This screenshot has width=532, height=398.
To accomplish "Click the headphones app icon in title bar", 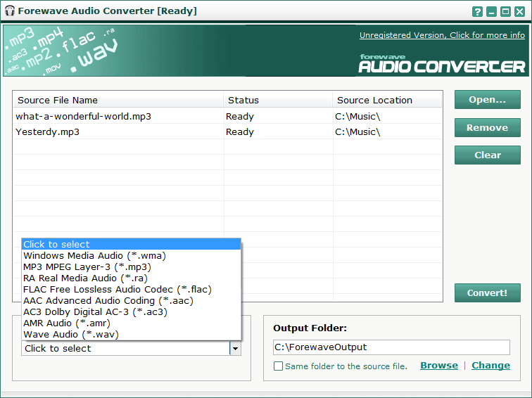I will pyautogui.click(x=10, y=11).
